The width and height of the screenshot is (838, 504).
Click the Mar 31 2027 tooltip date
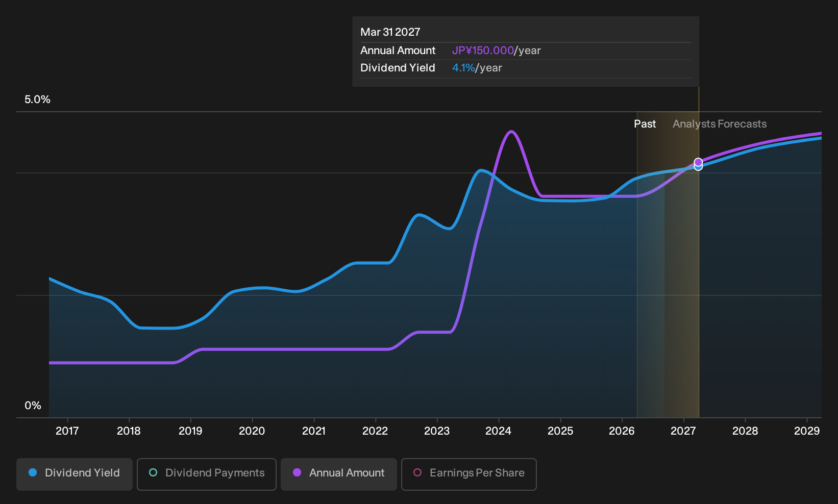click(390, 32)
